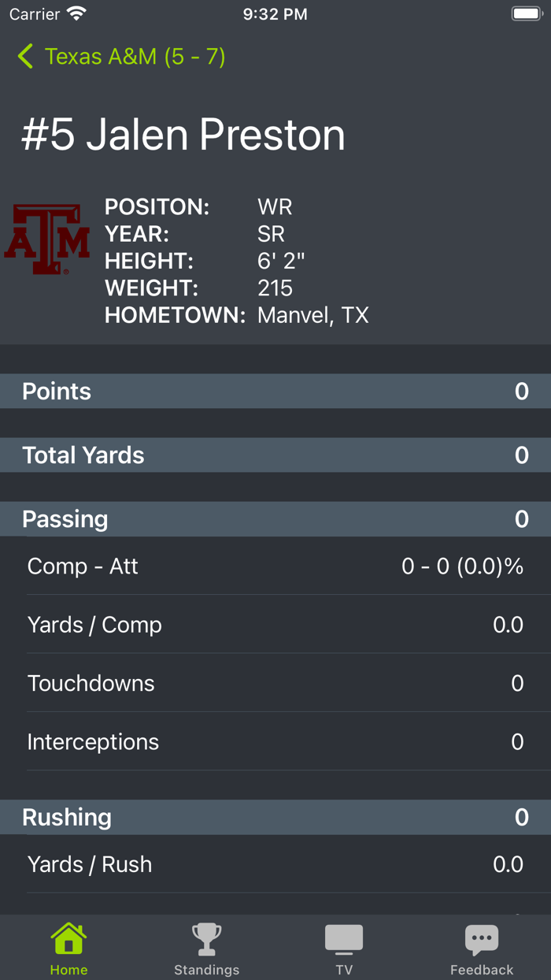
Task: Collapse the Total Yards section
Action: (275, 455)
